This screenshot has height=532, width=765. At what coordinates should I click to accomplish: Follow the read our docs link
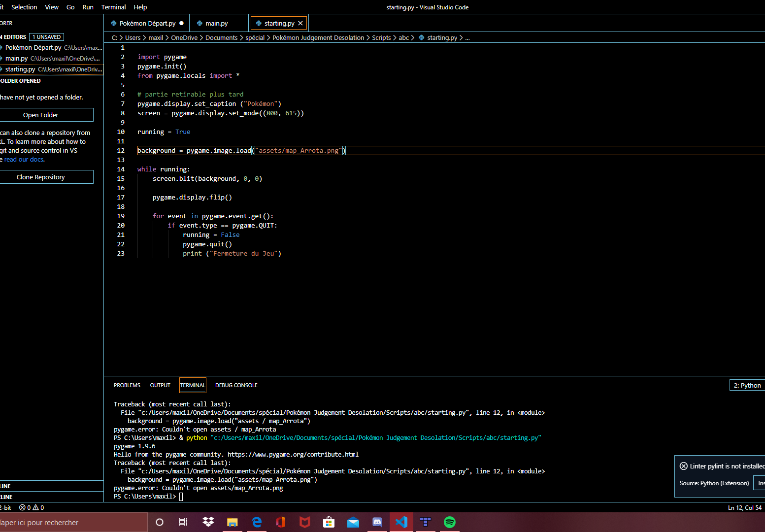[x=23, y=159]
